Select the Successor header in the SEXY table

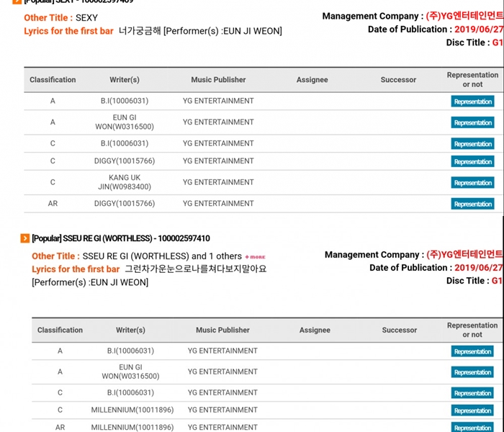398,80
